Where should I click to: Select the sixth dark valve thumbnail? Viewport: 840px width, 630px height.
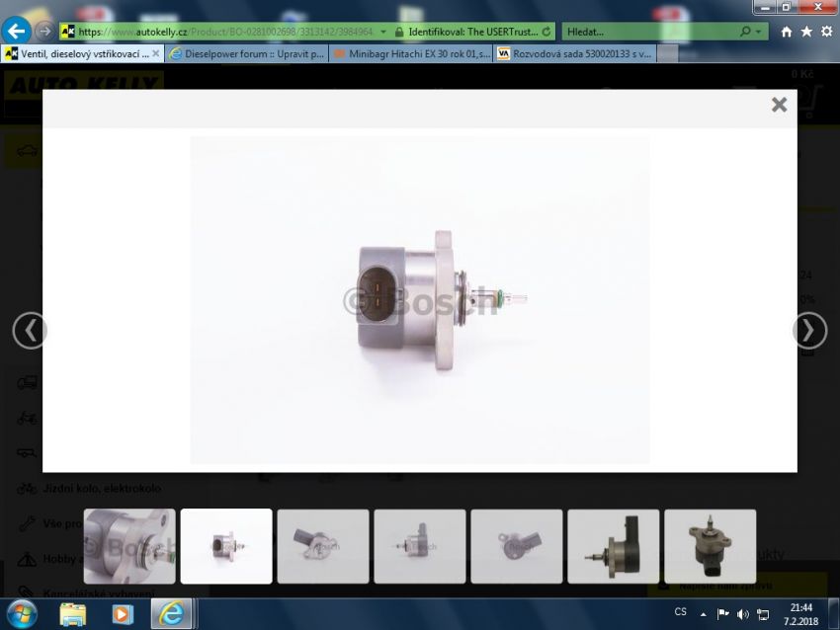tap(614, 546)
